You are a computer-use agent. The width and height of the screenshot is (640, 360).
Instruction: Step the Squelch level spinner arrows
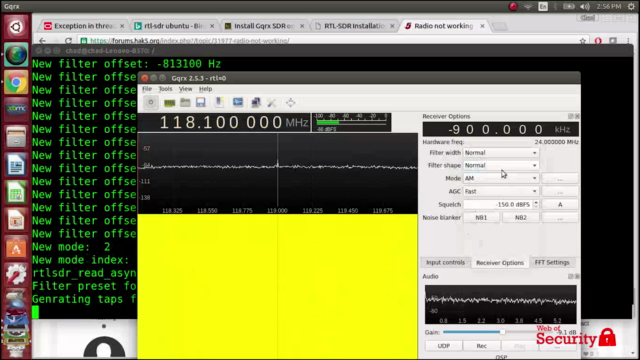tap(536, 204)
